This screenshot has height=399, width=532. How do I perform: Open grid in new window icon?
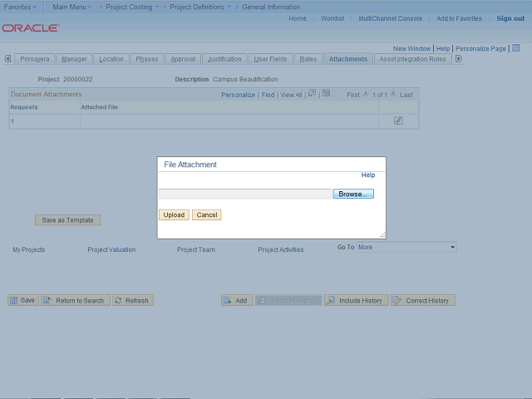click(x=312, y=93)
